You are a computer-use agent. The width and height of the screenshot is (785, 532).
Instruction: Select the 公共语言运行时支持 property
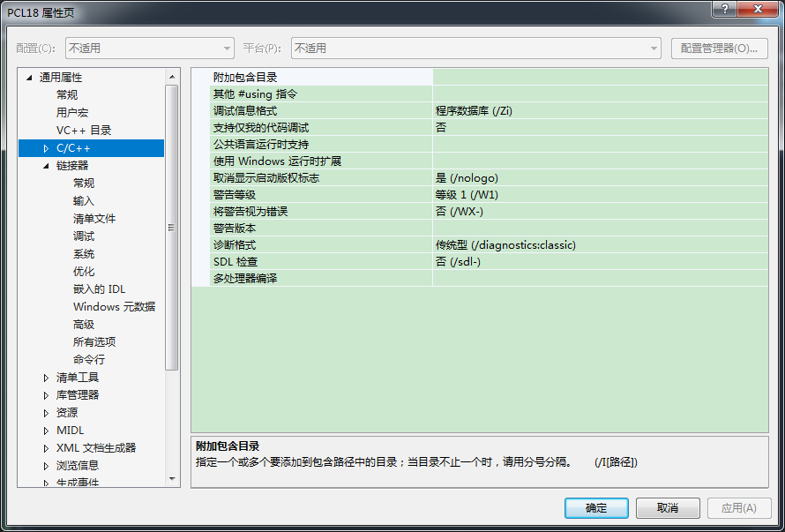[321, 145]
